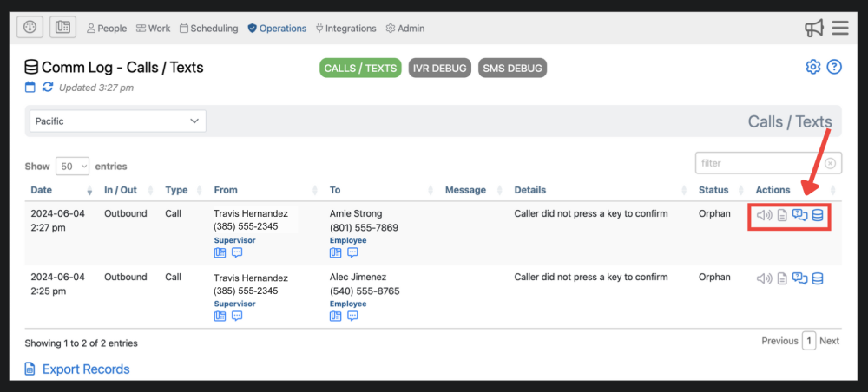Click the settings gear beside help icon
Screen dimensions: 868x392
tap(813, 67)
